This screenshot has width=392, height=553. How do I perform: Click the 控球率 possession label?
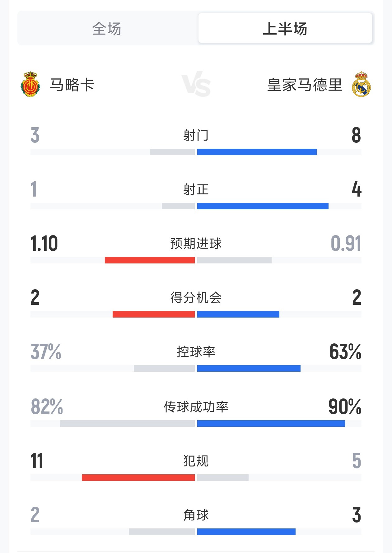click(x=196, y=352)
